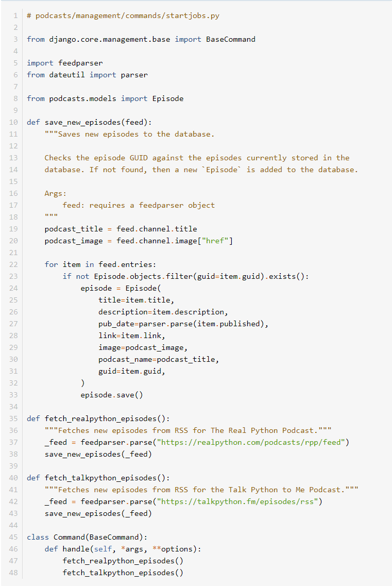Click 'def fetch_realpython_episodes():'
The height and width of the screenshot is (586, 392).
[98, 418]
